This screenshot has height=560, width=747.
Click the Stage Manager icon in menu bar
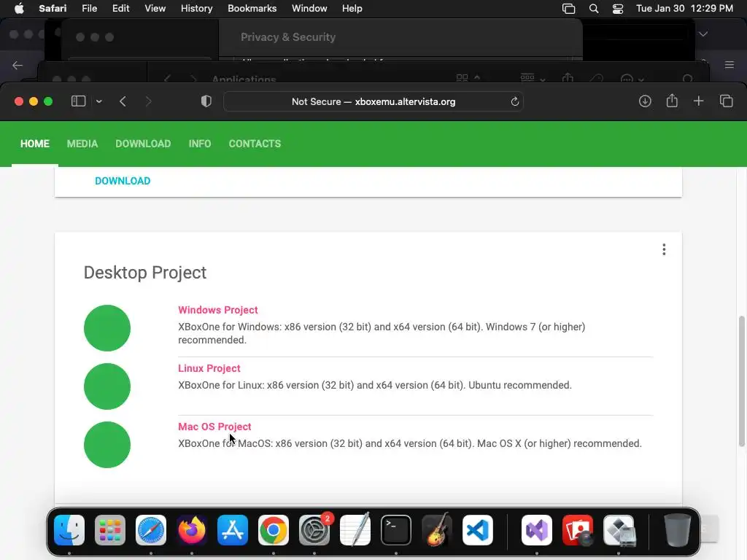(x=568, y=9)
